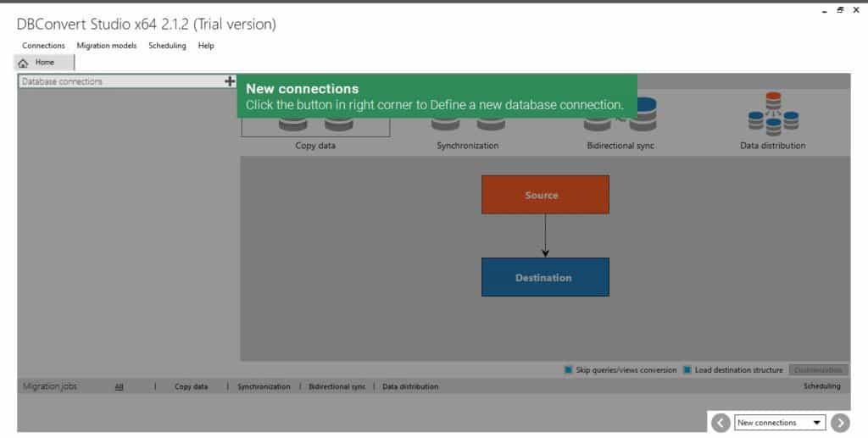Click the orange Source box
The height and width of the screenshot is (438, 868).
click(545, 195)
